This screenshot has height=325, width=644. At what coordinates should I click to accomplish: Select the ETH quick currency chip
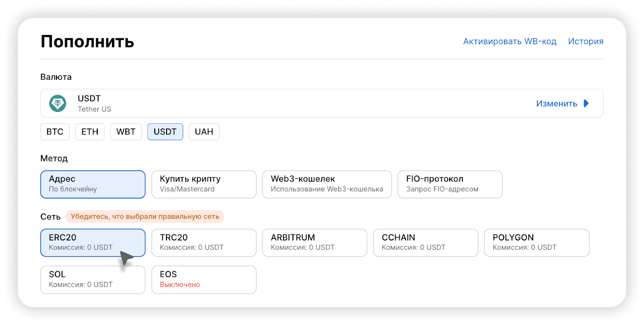[x=90, y=132]
